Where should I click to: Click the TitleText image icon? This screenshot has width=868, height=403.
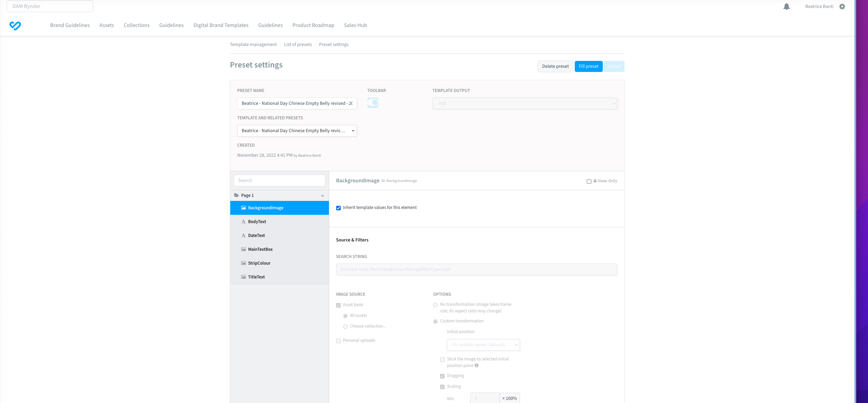coord(243,277)
